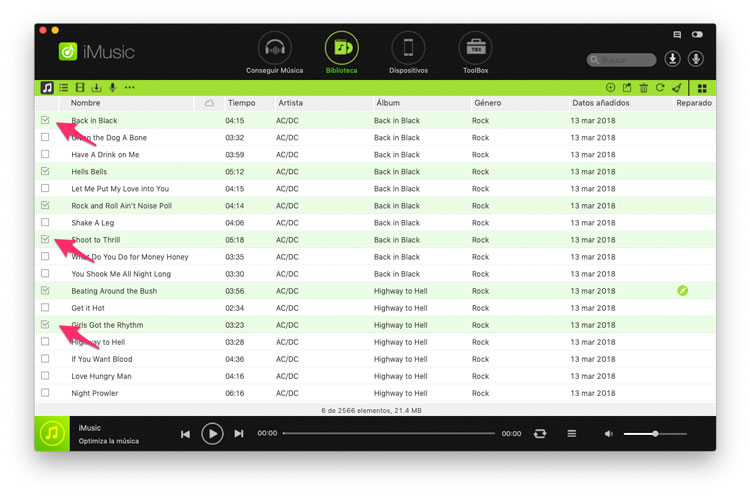This screenshot has height=496, width=750.
Task: Uncheck the Hells Bells checkbox
Action: [45, 171]
